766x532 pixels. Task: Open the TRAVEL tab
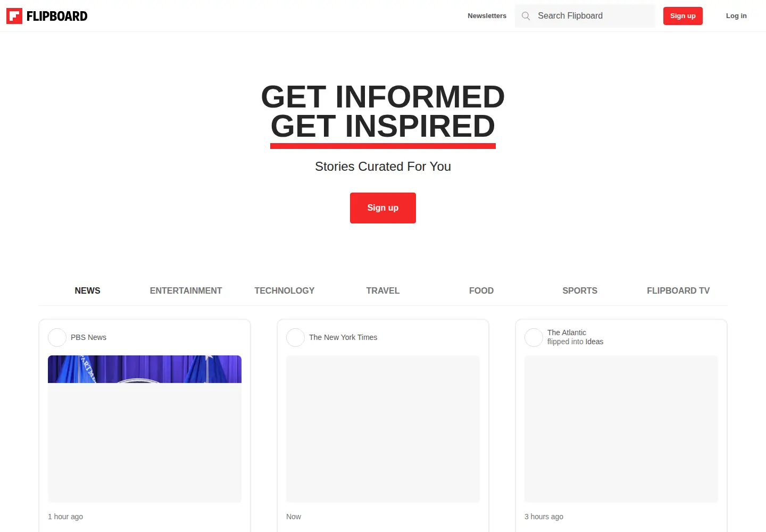coord(382,290)
